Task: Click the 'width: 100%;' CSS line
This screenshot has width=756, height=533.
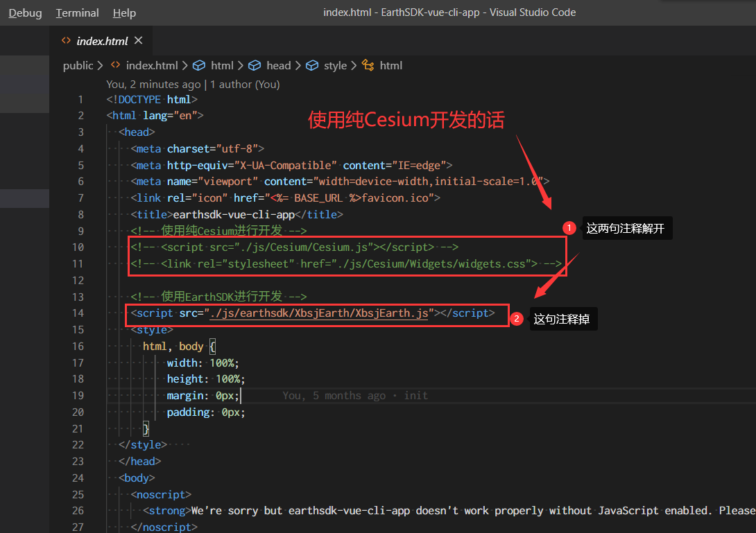Action: (203, 363)
